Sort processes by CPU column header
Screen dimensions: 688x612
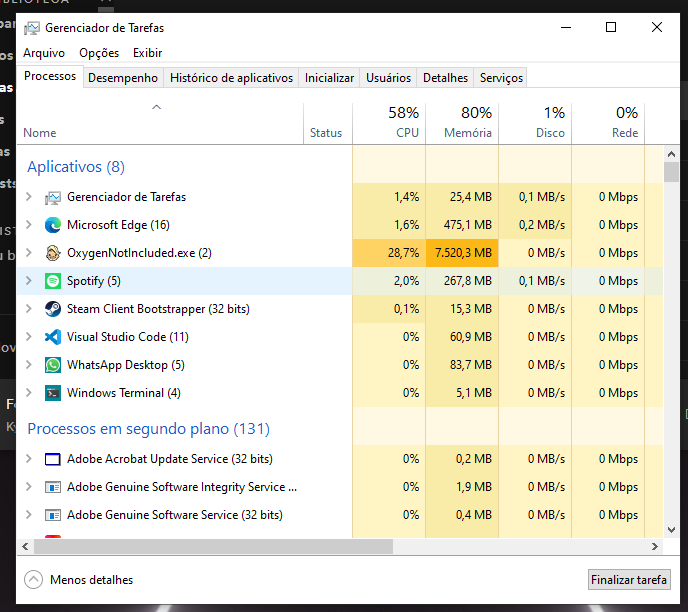tap(389, 123)
